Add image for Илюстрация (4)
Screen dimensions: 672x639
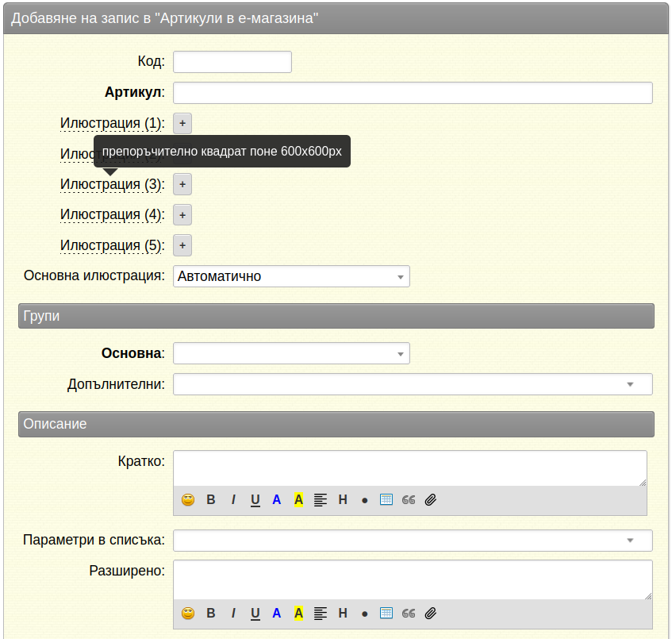182,215
